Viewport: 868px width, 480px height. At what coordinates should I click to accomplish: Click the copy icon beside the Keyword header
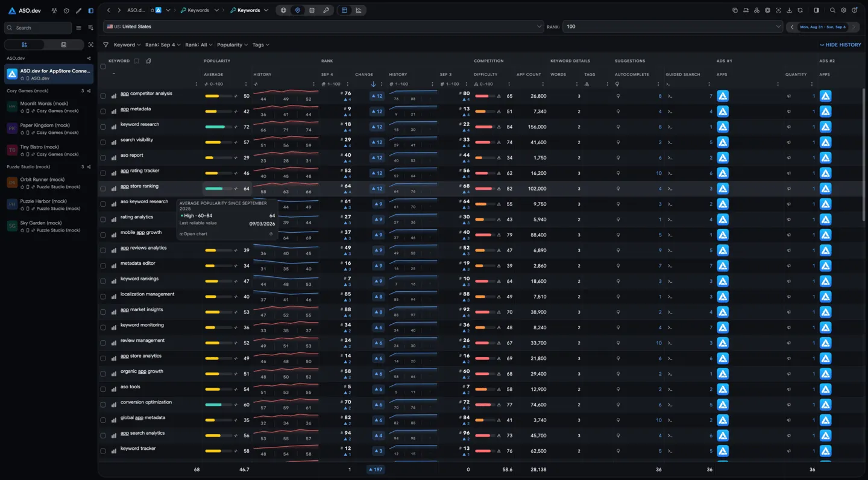coord(148,61)
